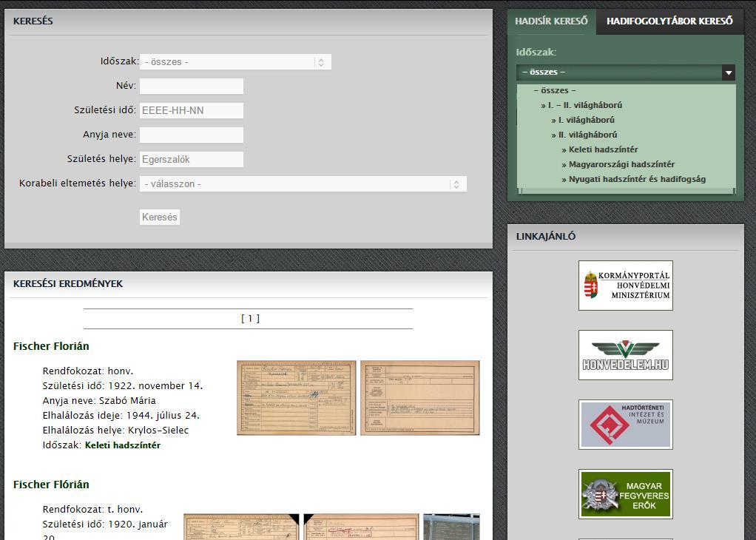
Task: Click the 'KERESÉSI EREDMÉNYEK' heading
Action: click(68, 283)
